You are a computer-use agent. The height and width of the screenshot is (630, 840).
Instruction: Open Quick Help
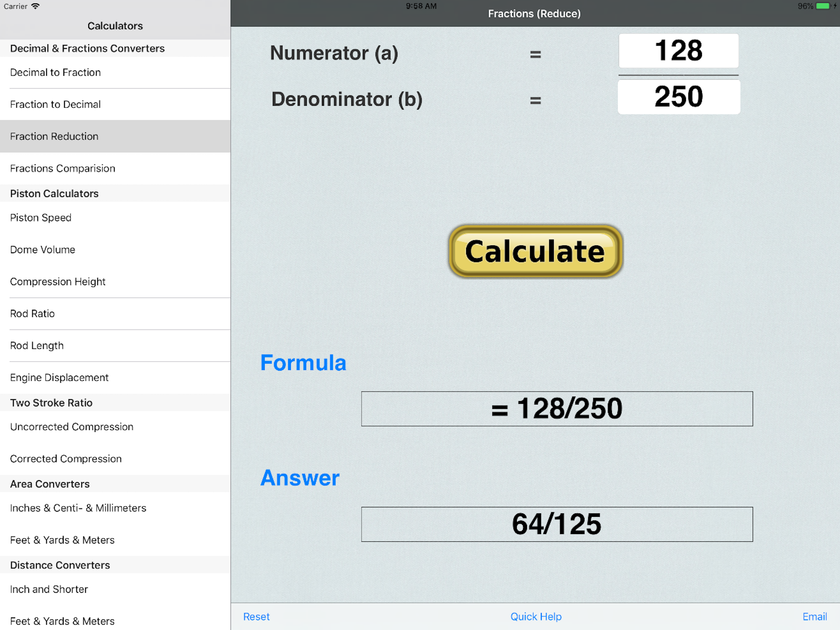[535, 616]
